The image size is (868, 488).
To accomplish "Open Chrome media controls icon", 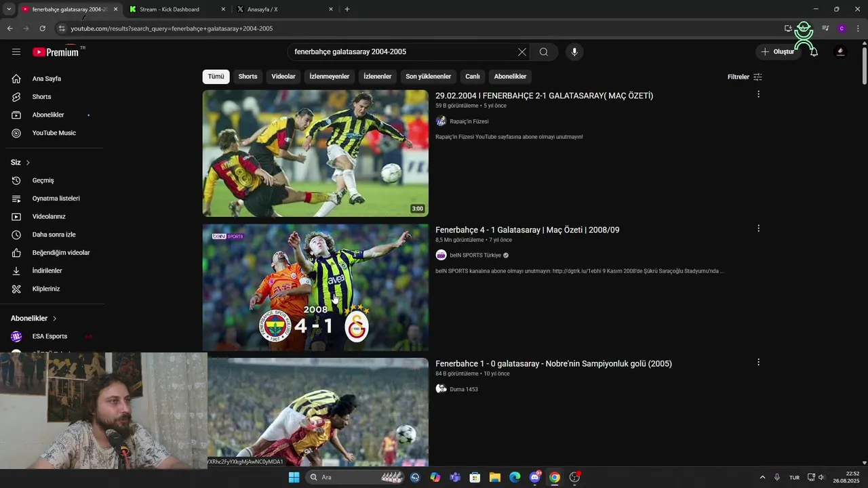I will point(825,28).
